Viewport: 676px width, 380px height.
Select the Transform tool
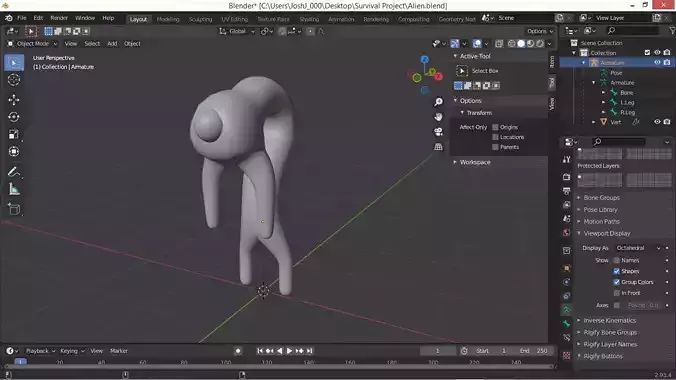(14, 151)
